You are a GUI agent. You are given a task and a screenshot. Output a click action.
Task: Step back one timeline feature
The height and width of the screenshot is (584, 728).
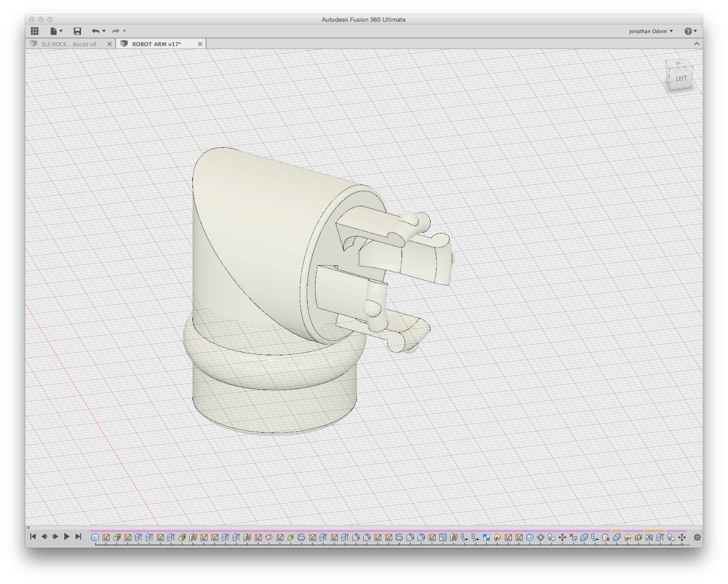[x=44, y=536]
